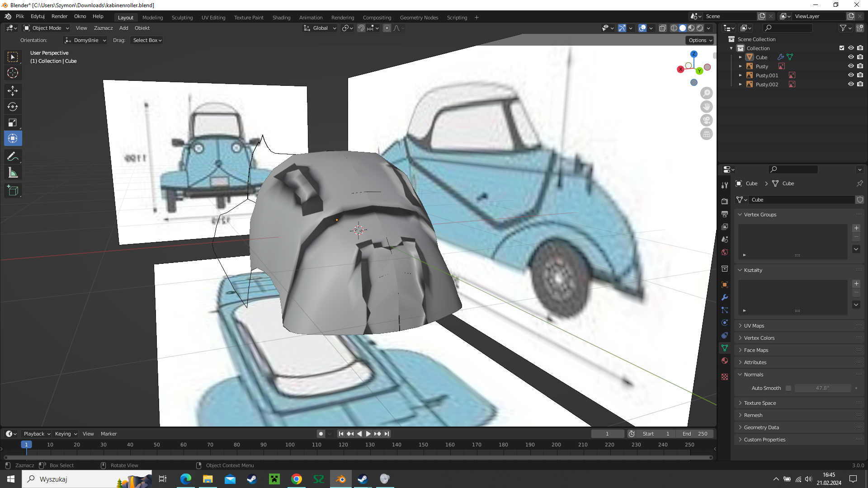Enable Auto Smooth checkbox

788,388
